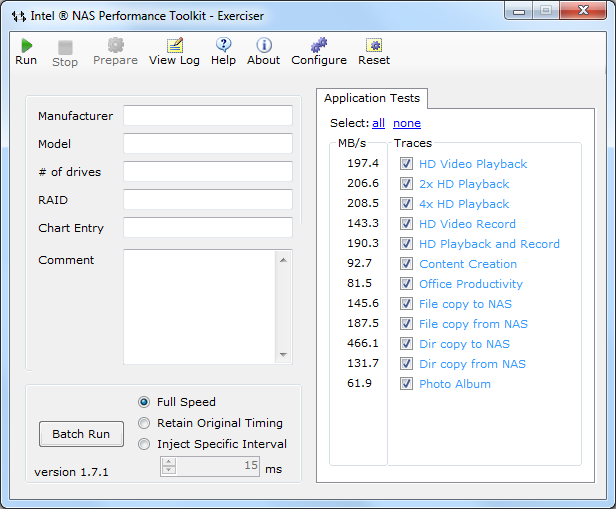Open the View Log notepad icon

[174, 45]
